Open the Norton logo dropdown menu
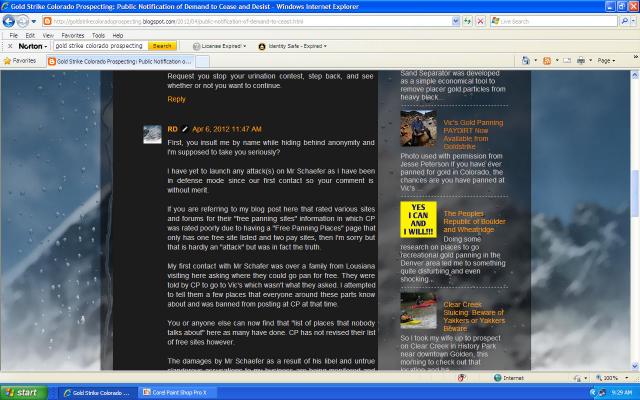The image size is (640, 400). click(33, 46)
